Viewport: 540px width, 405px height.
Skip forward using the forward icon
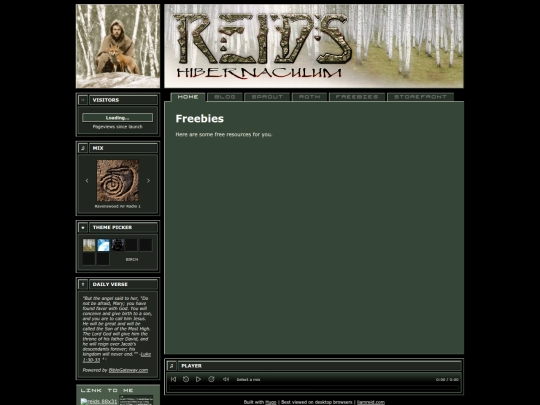pyautogui.click(x=211, y=379)
